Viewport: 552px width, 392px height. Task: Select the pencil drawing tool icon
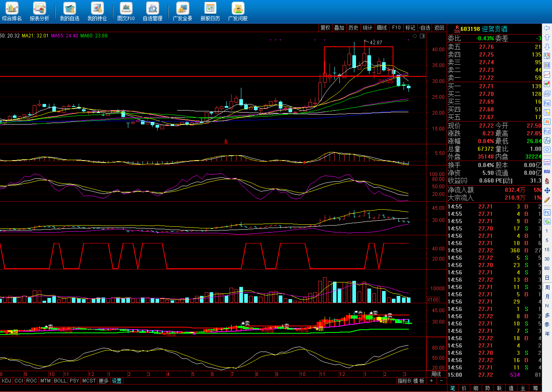[547, 200]
